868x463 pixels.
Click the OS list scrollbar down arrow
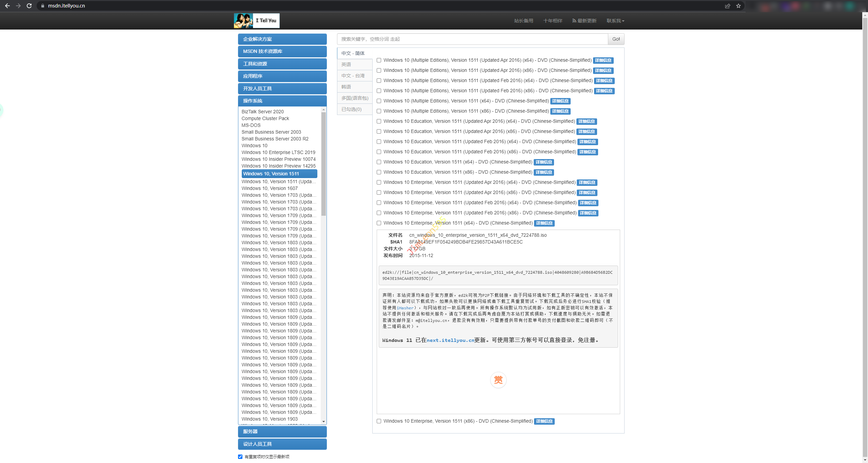(x=323, y=422)
